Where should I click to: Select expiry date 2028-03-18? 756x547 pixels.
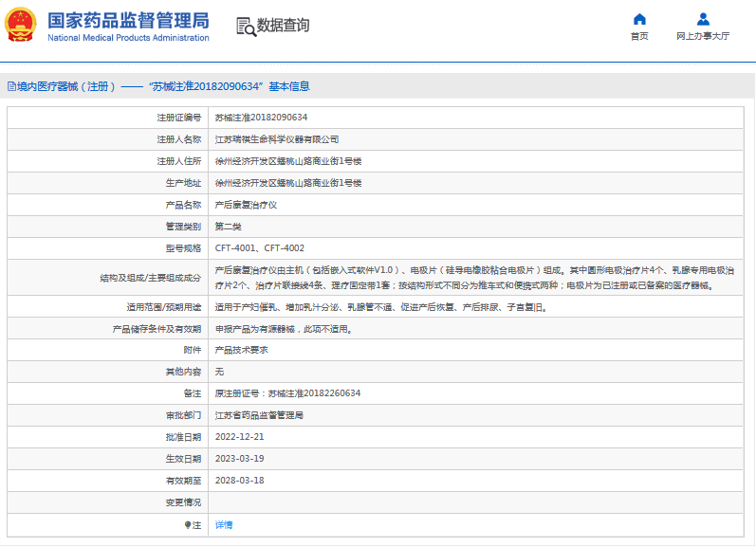240,481
